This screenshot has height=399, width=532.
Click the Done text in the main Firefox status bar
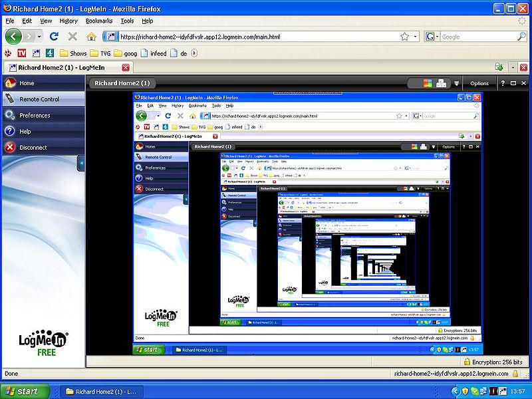11,374
